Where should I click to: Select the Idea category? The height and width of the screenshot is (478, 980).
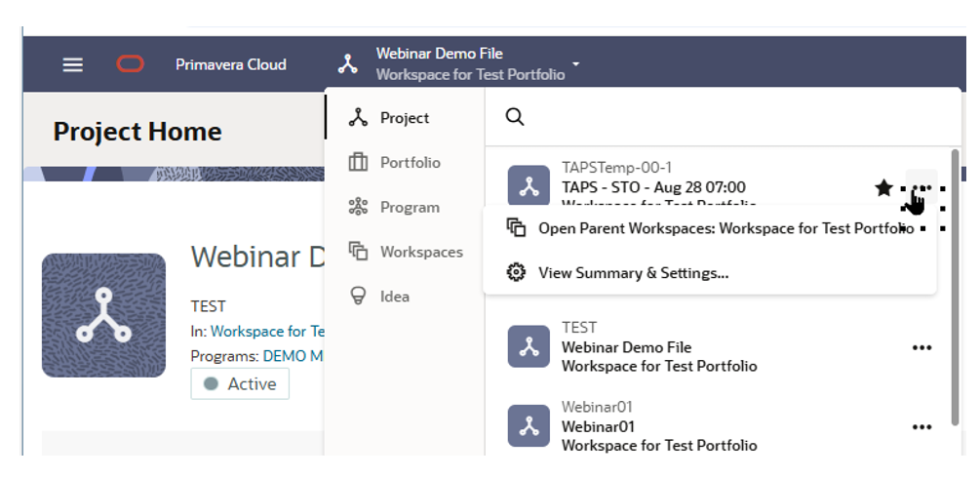[x=394, y=297]
